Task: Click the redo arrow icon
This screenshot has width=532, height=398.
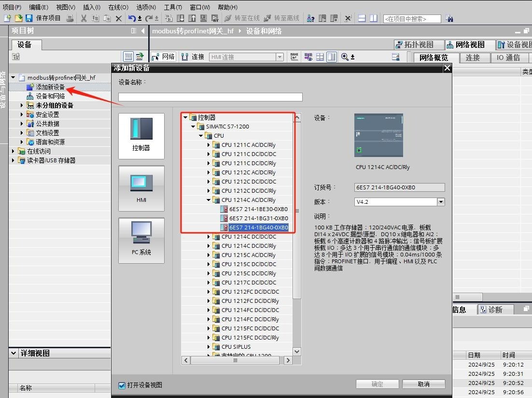Action: coord(149,18)
